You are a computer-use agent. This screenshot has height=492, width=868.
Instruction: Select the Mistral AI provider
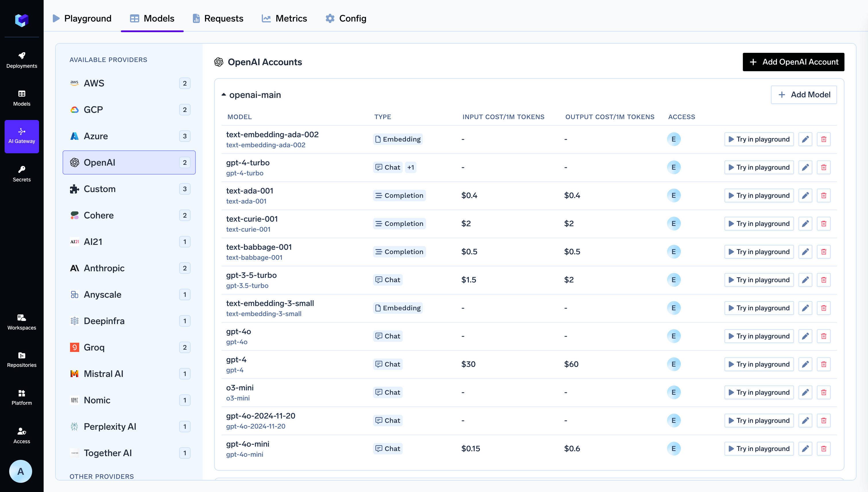[129, 374]
